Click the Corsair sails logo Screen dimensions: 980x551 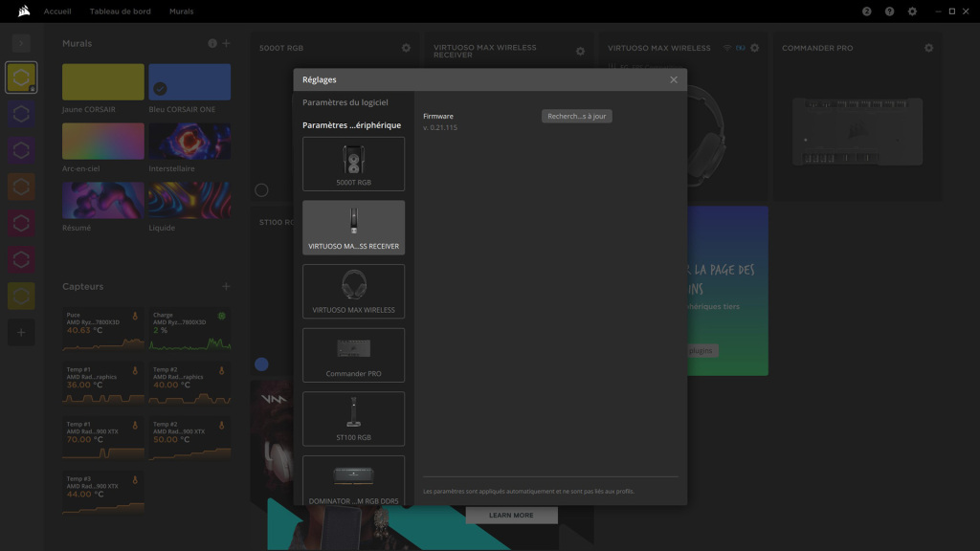pyautogui.click(x=24, y=11)
